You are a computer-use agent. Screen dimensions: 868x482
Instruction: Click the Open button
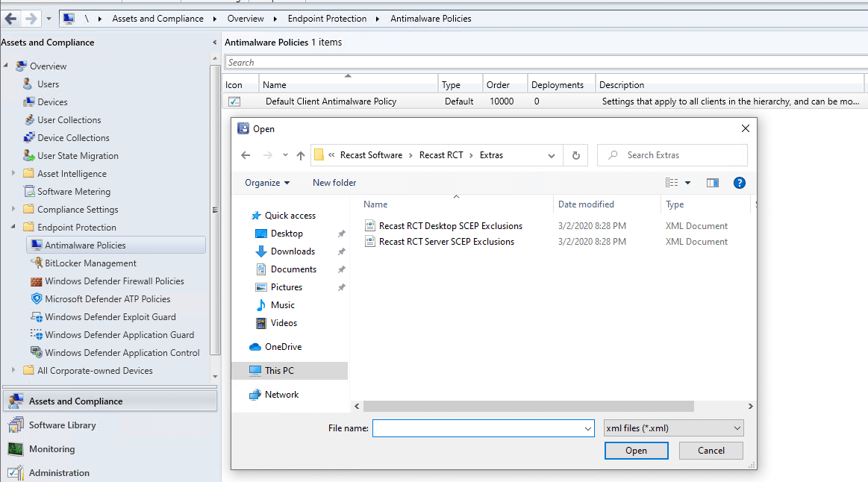click(636, 450)
